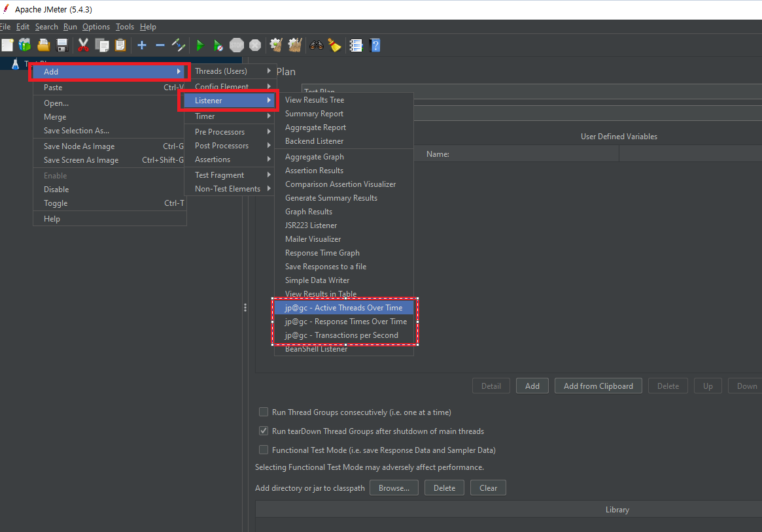Screen dimensions: 762x532
Task: Click the Clear results broom icon
Action: coord(276,45)
